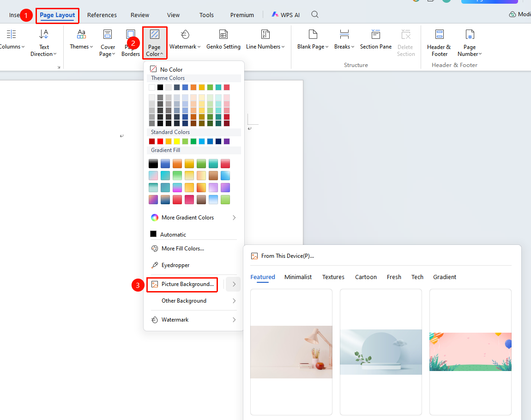Open WPS AI
Viewport: 531px width, 420px height.
(286, 15)
